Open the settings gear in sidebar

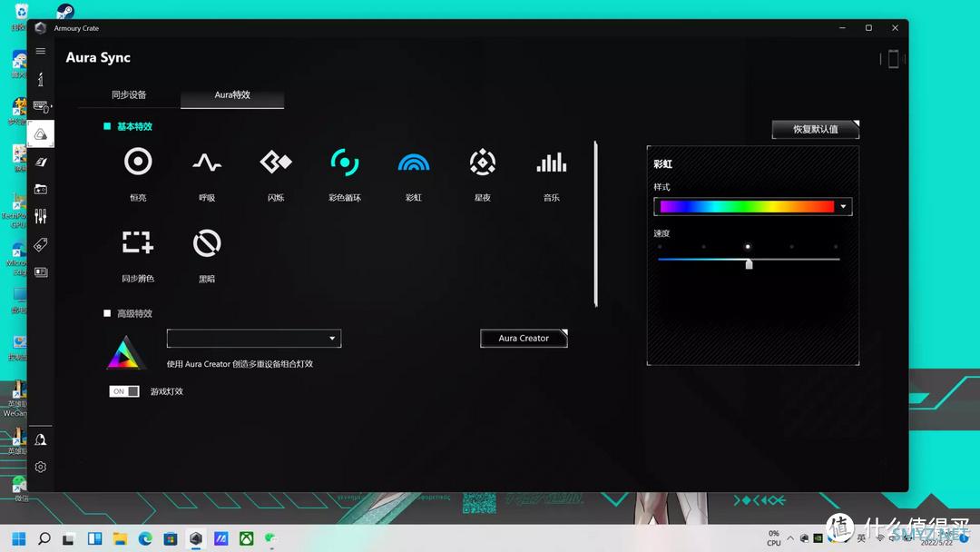coord(41,467)
